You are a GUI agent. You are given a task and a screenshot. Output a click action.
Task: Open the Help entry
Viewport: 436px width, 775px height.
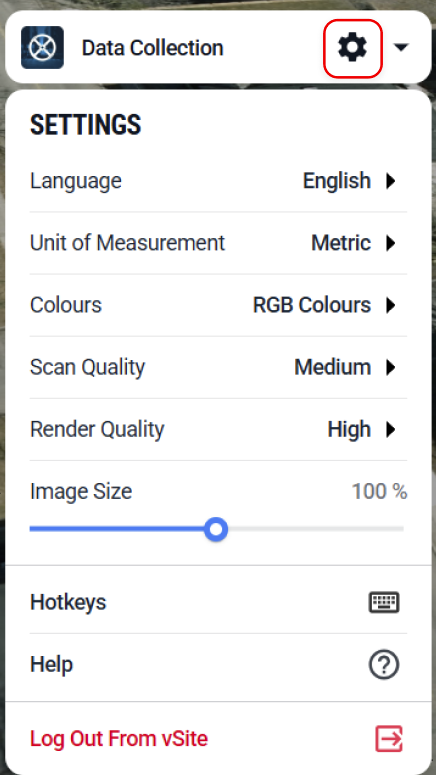tap(218, 665)
